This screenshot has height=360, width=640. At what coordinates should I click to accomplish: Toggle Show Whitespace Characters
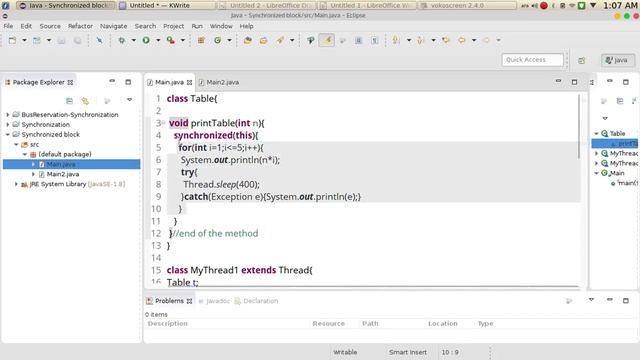(374, 40)
